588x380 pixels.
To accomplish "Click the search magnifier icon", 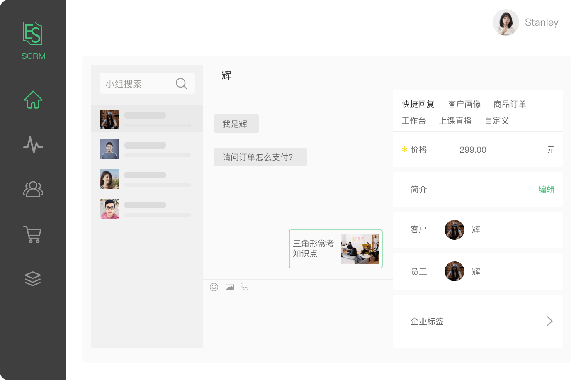I will click(x=181, y=84).
